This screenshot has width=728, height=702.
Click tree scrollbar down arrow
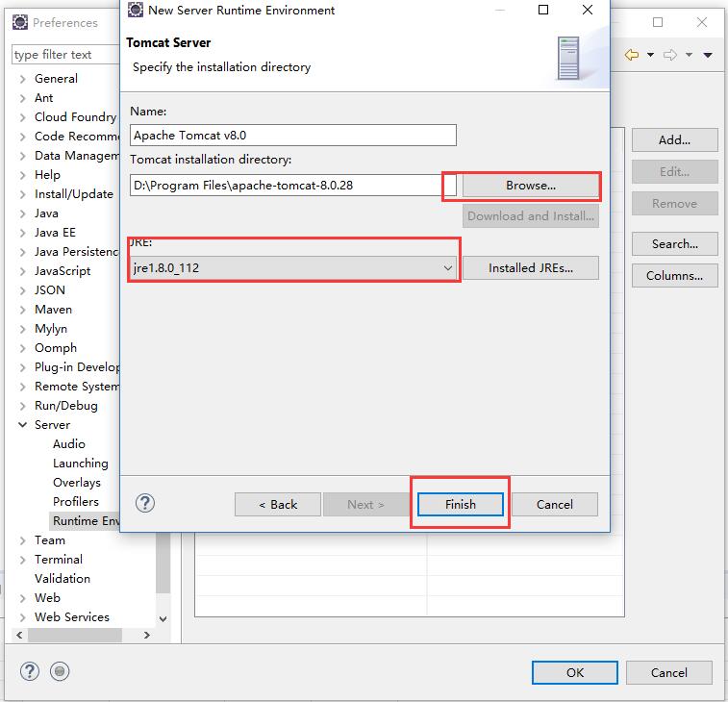click(x=163, y=618)
